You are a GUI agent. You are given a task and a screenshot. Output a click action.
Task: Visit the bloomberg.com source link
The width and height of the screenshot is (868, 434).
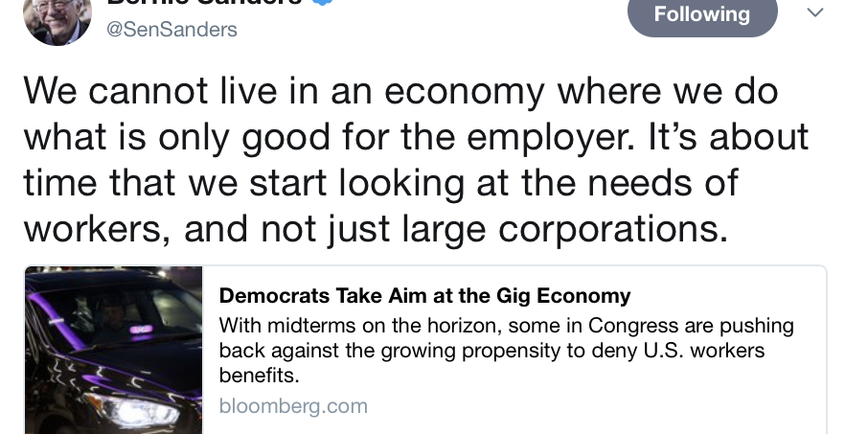pyautogui.click(x=293, y=406)
